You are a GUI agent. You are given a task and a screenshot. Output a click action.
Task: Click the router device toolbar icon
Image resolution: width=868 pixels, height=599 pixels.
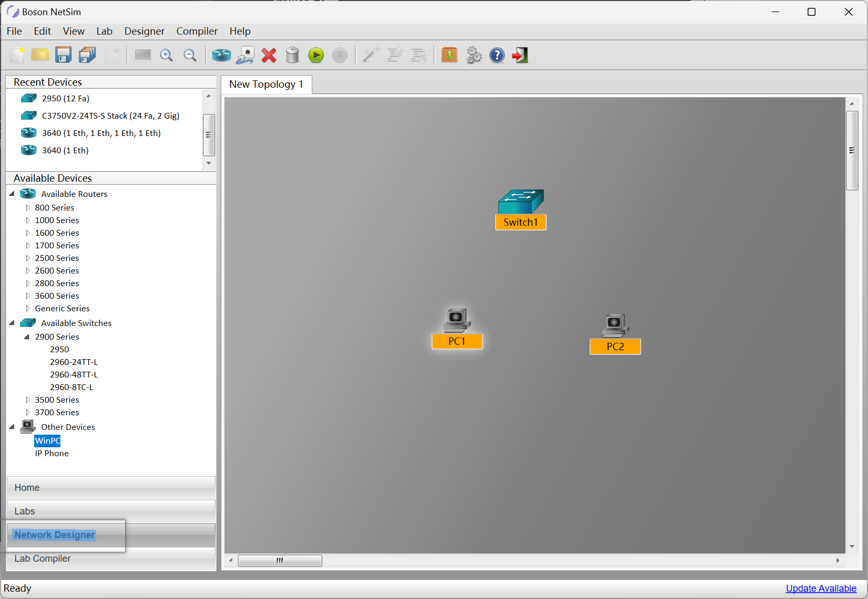click(222, 55)
